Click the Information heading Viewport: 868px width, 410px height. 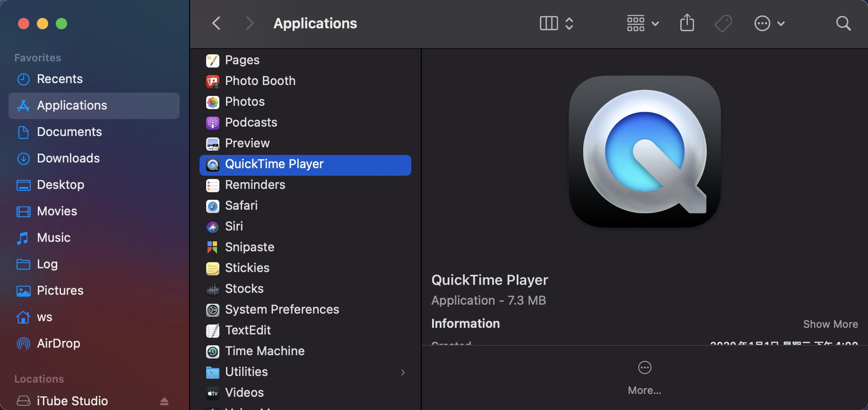[x=465, y=324]
